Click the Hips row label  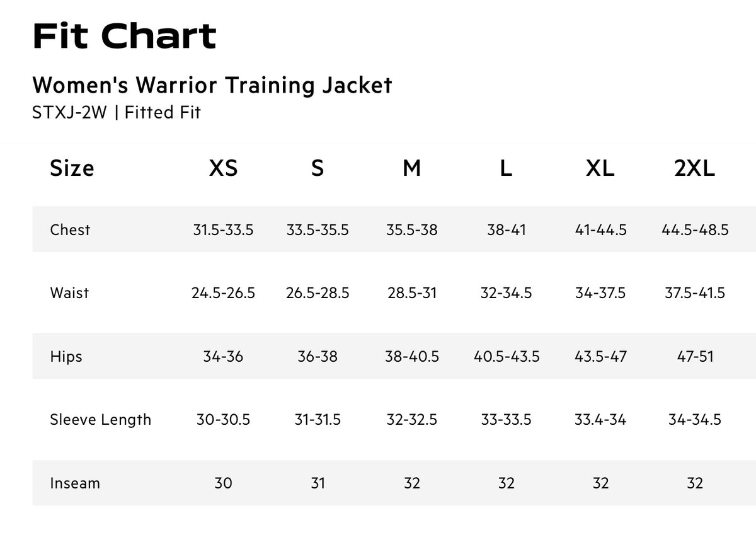pos(66,356)
